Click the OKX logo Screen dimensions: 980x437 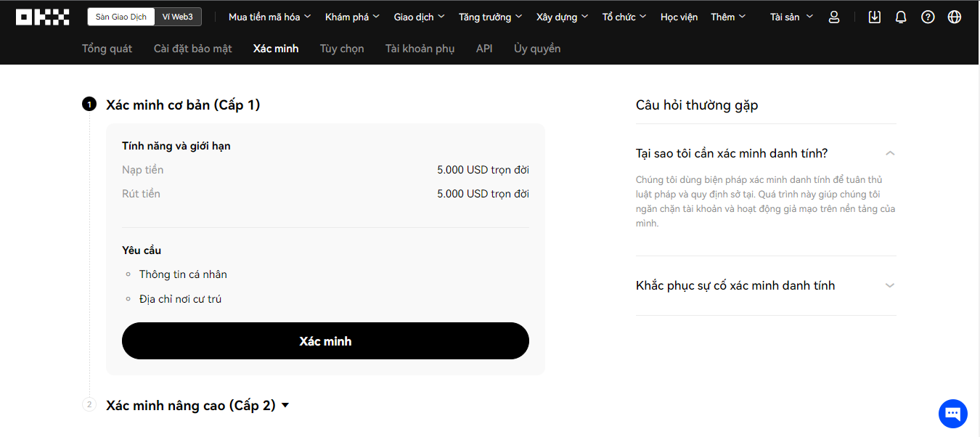41,16
